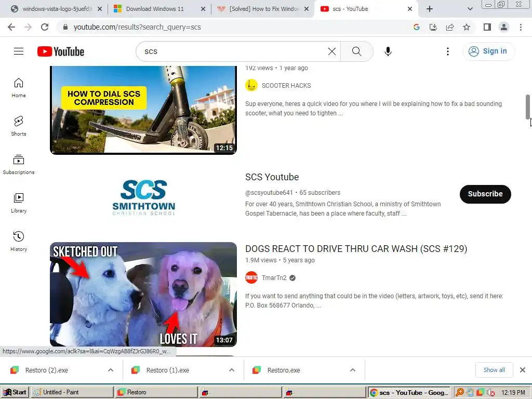Go to Home in the sidebar
This screenshot has height=399, width=532.
19,88
